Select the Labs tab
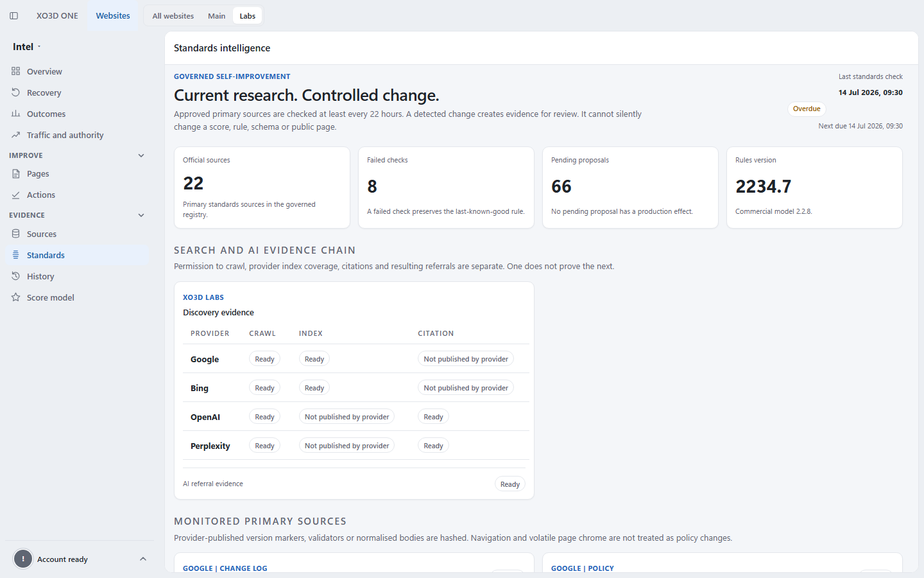Image resolution: width=924 pixels, height=578 pixels. (248, 16)
